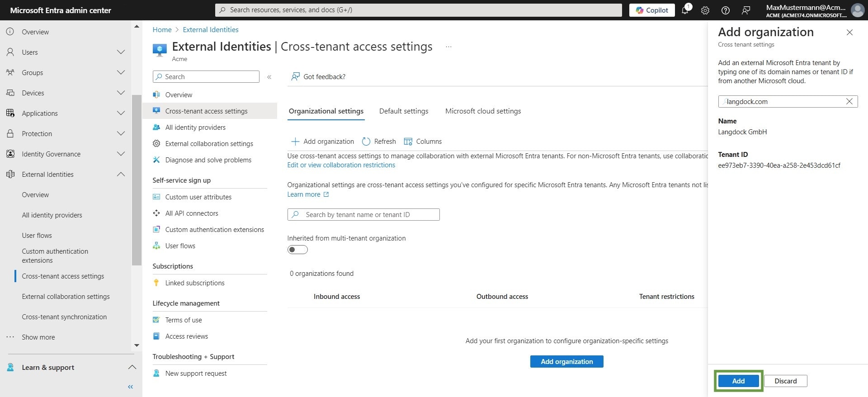Open notifications bell icon
Viewport: 868px width, 397px height.
click(x=685, y=10)
